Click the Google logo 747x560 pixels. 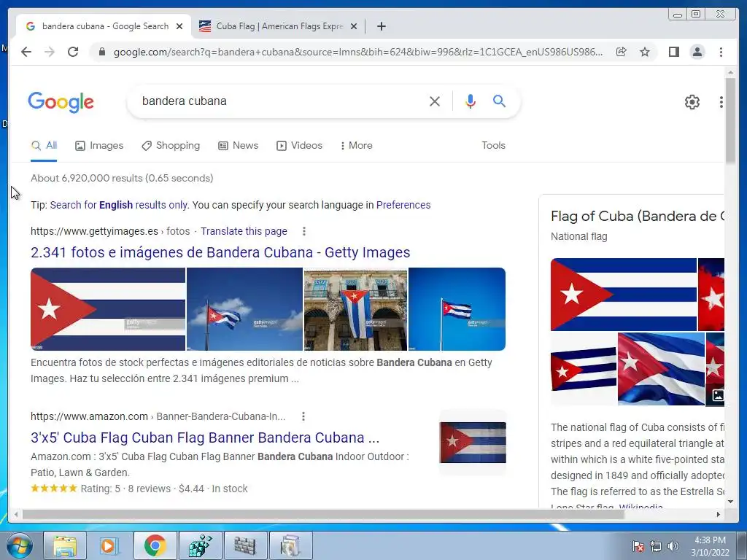(x=61, y=102)
